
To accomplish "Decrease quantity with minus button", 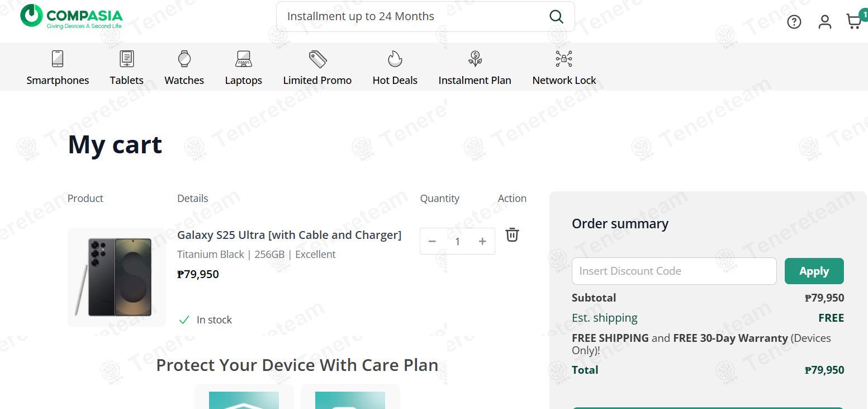I will 432,241.
